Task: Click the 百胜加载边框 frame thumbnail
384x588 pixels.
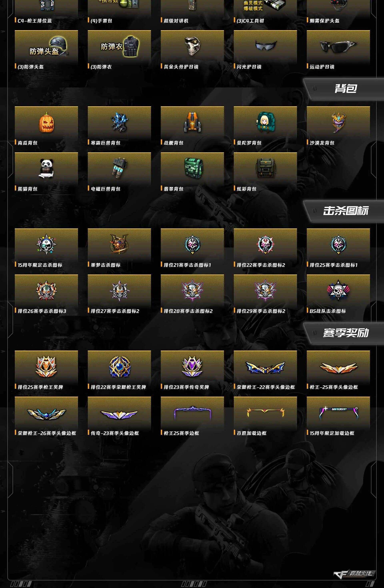Action: (x=265, y=413)
